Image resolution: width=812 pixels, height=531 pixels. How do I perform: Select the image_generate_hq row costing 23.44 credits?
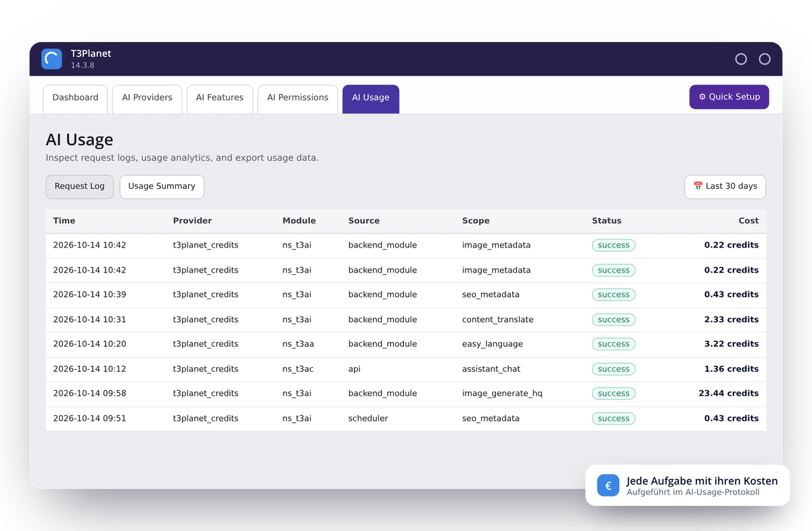(406, 394)
